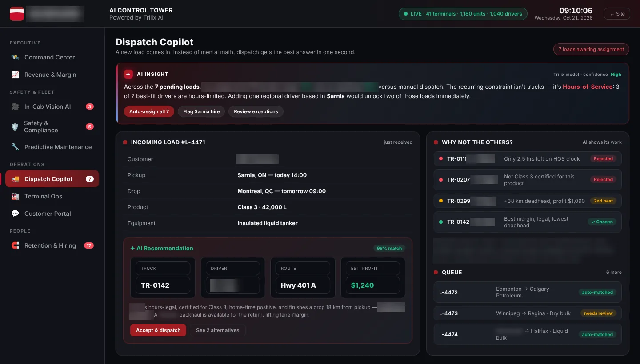Screen dimensions: 640x364
Task: Click Flag Sarnia hire button
Action: [x=201, y=111]
